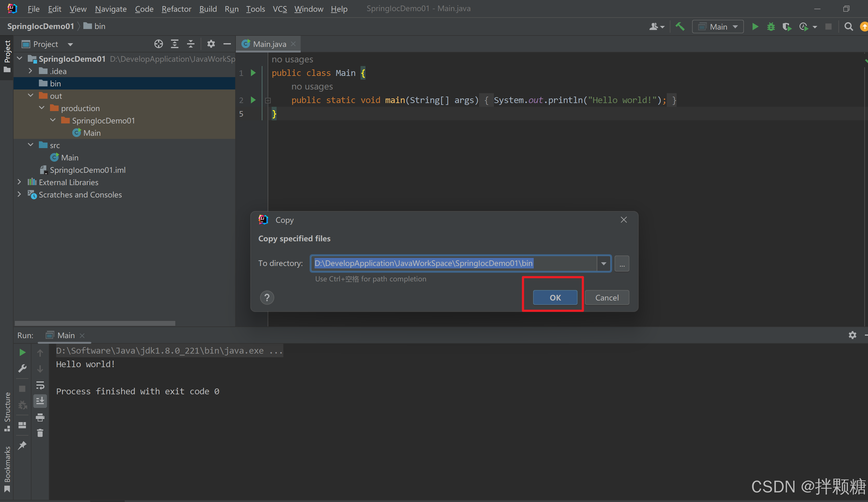This screenshot has height=502, width=868.
Task: Click Select Opened File target icon
Action: (x=158, y=44)
